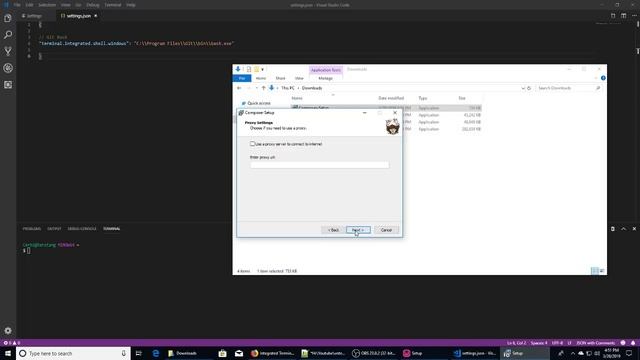Switch to the OUTPUT panel tab
Screen dimensions: 640x360
coord(54,229)
